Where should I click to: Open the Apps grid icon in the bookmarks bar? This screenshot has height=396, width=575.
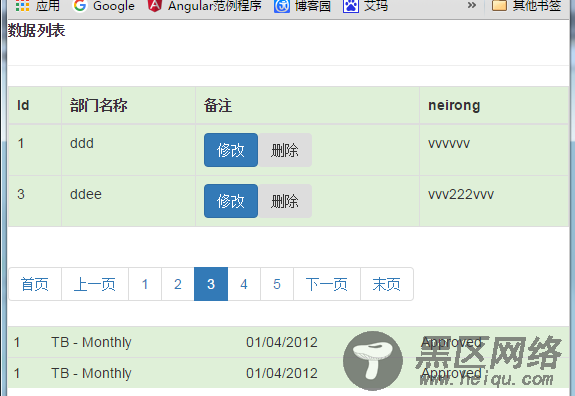click(x=23, y=5)
